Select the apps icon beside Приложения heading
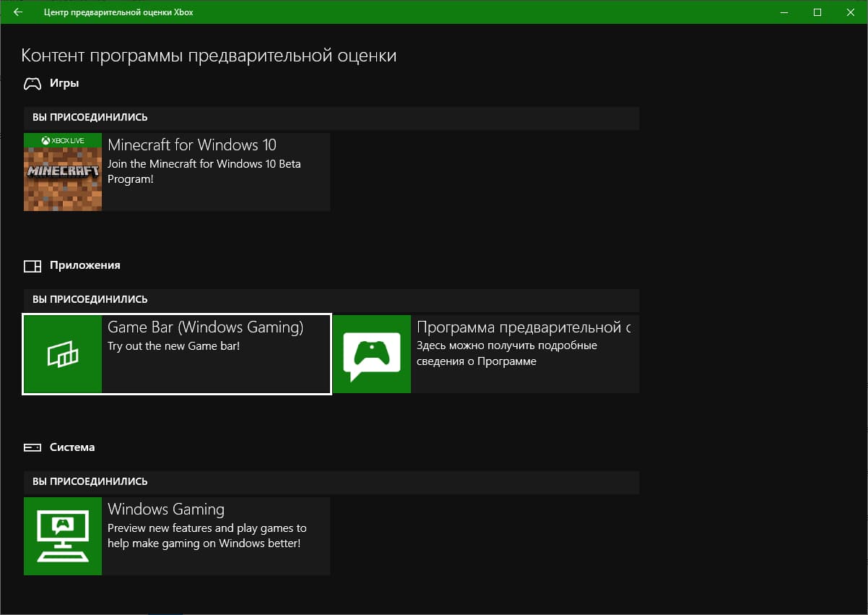This screenshot has height=615, width=868. pos(32,266)
